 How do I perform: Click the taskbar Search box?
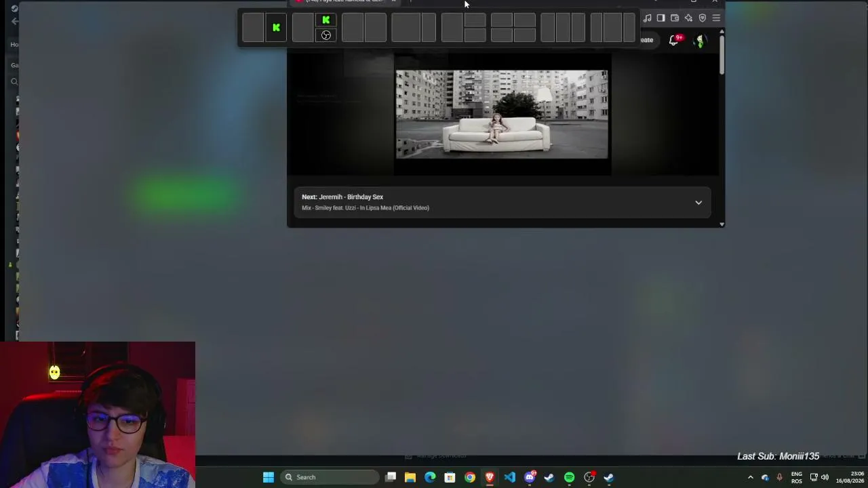click(x=330, y=477)
